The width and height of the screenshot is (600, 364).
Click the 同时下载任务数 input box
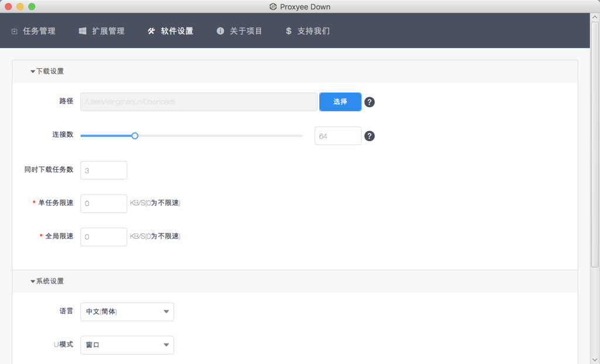point(103,170)
